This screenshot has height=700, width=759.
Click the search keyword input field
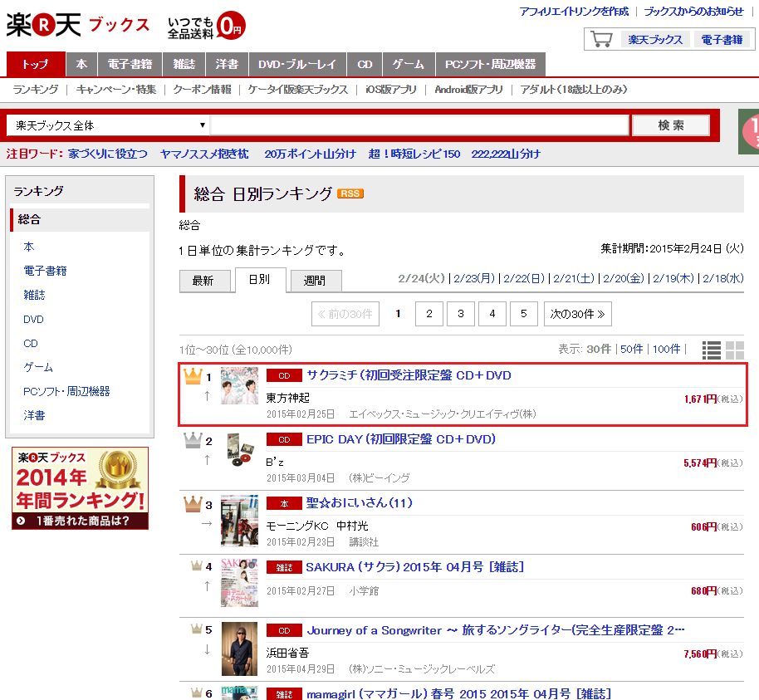(x=419, y=125)
